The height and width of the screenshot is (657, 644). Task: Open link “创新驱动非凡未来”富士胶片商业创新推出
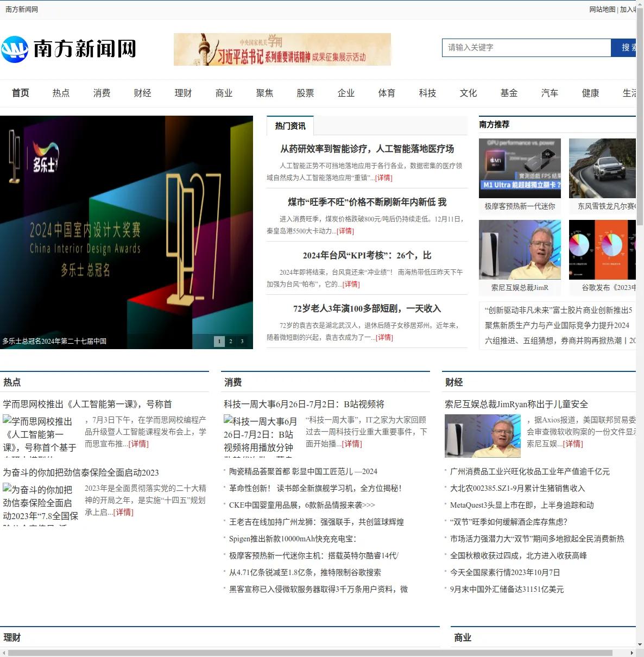559,310
